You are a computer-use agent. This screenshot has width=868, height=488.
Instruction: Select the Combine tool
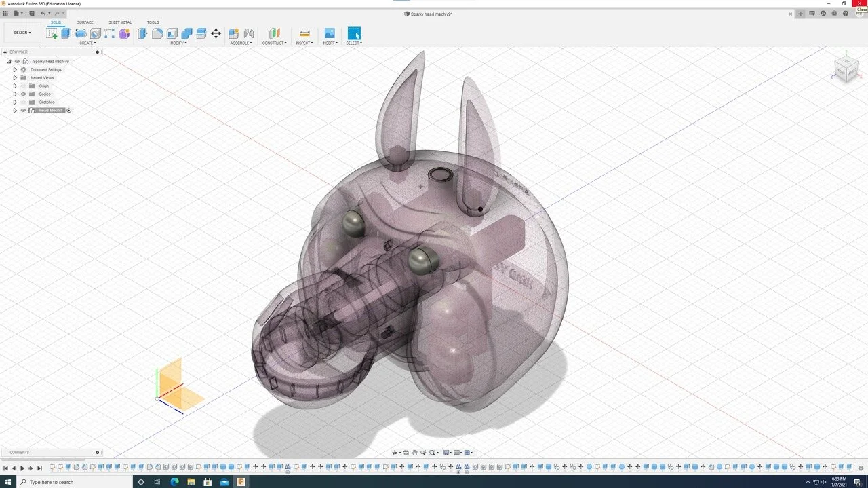[x=186, y=33]
